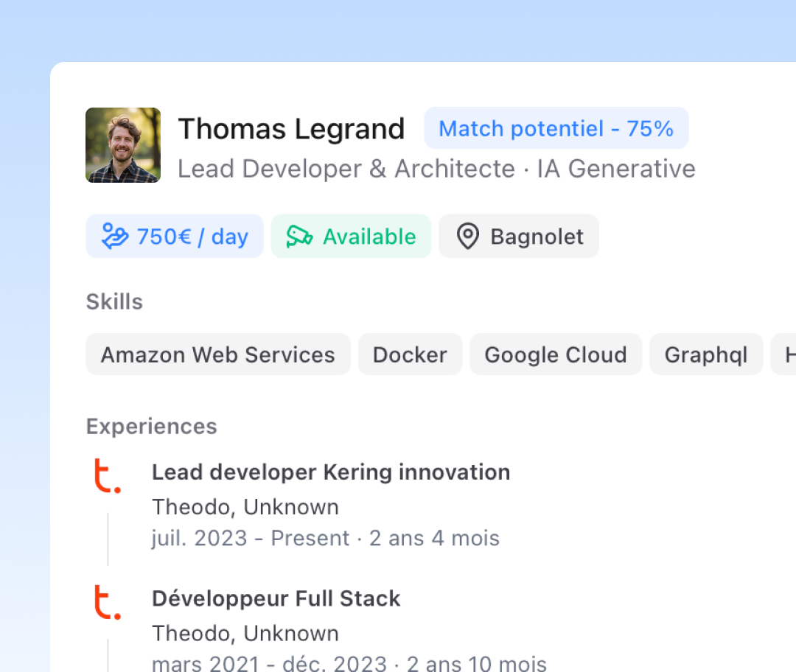Click the Theodo logo beside Développeur Full Stack
The height and width of the screenshot is (672, 796).
coord(107,602)
